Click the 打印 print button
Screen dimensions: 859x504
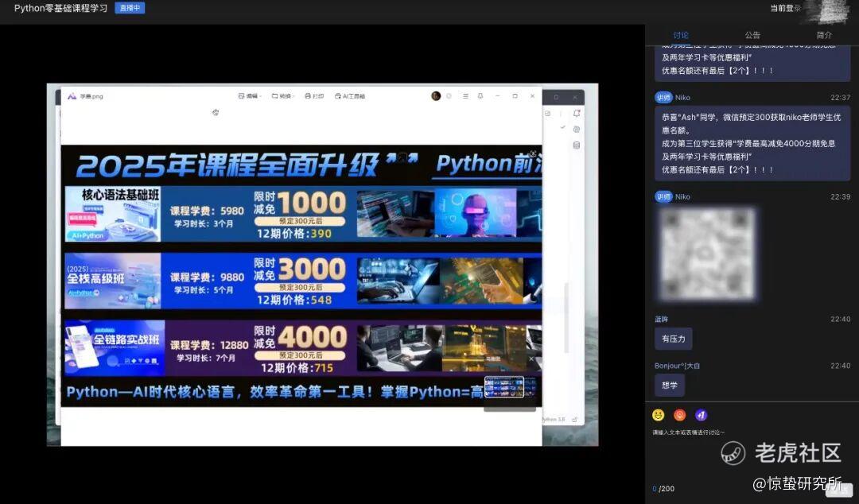click(314, 96)
